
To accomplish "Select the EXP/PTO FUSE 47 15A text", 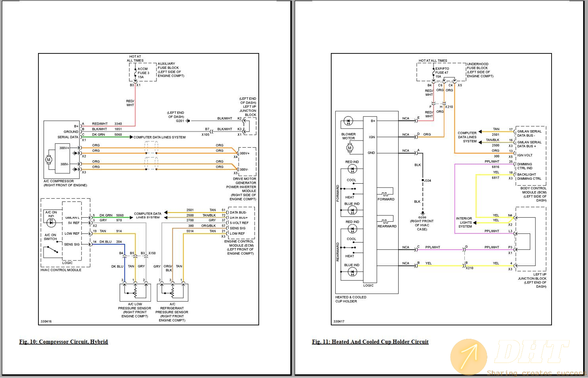I will (442, 72).
